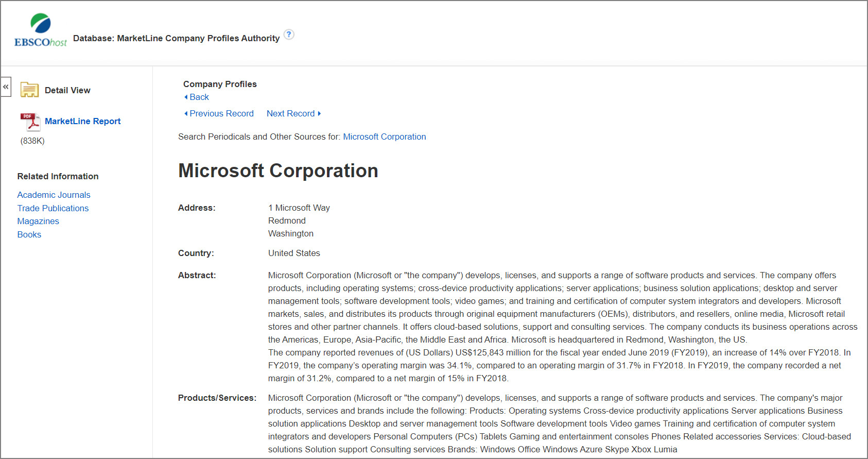Viewport: 868px width, 459px height.
Task: Click the Detail View folder icon
Action: point(29,90)
